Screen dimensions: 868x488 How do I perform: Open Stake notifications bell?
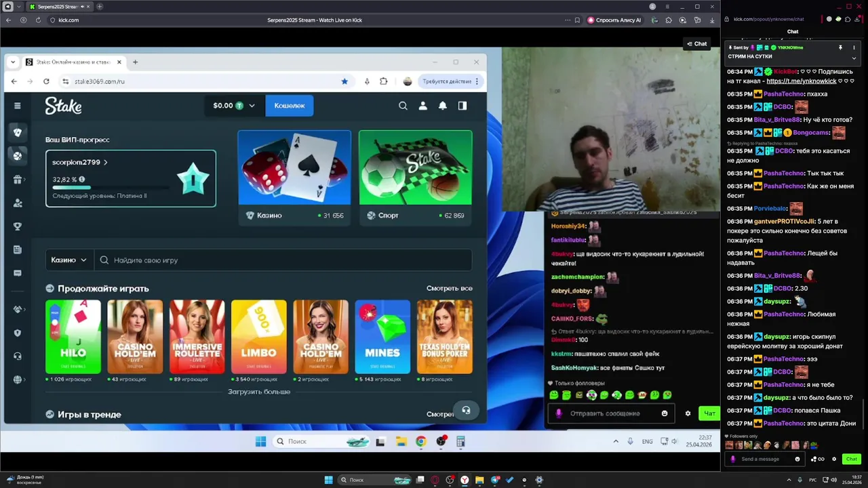click(x=442, y=106)
